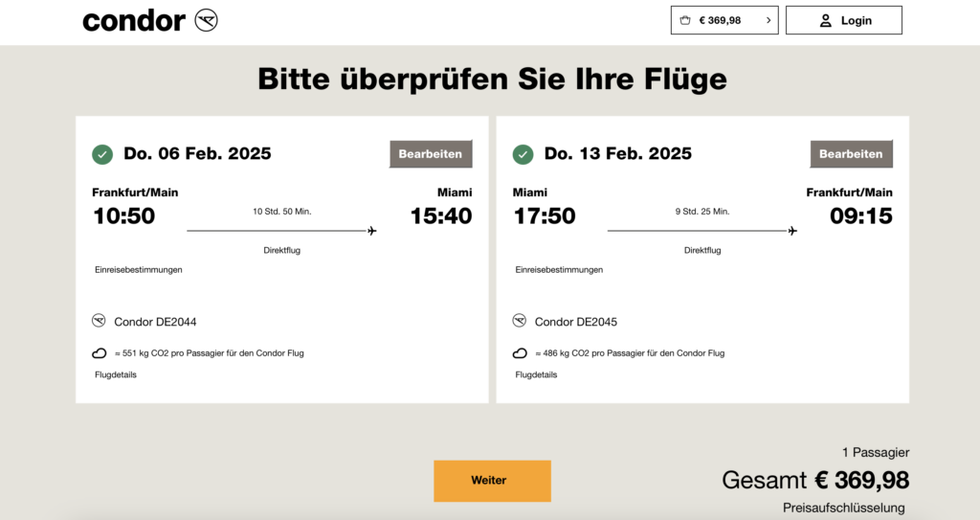Viewport: 980px width, 520px height.
Task: Edit the 06 Feb. flight with Bearbeiten
Action: pos(431,153)
